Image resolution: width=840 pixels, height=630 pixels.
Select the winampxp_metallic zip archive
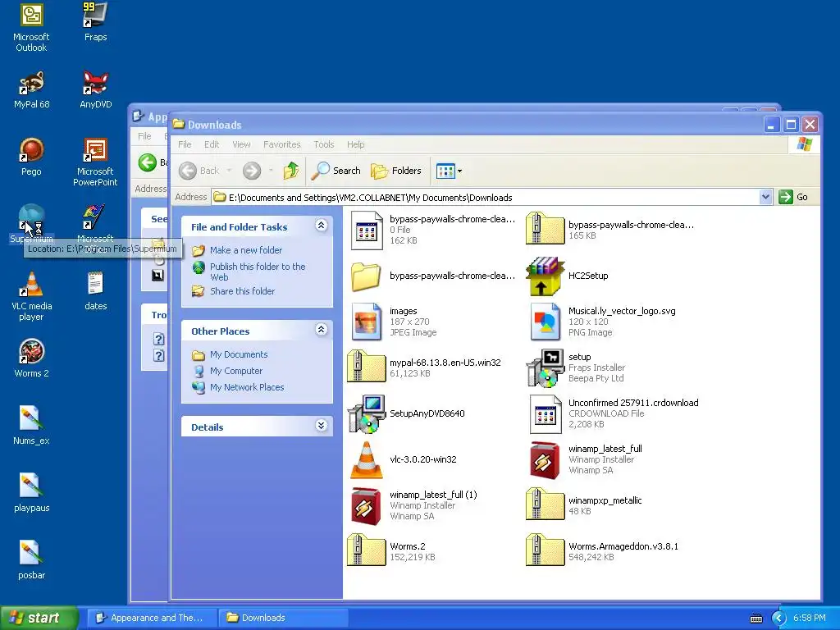click(x=584, y=505)
